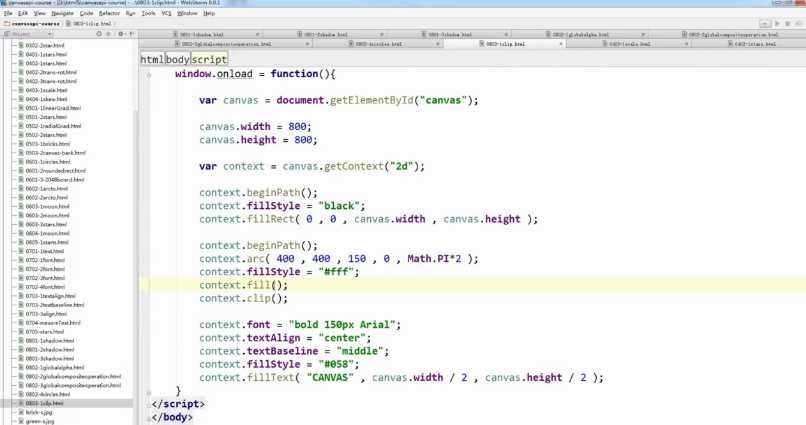This screenshot has width=806, height=425.
Task: Open the Navigate menu
Action: click(62, 13)
